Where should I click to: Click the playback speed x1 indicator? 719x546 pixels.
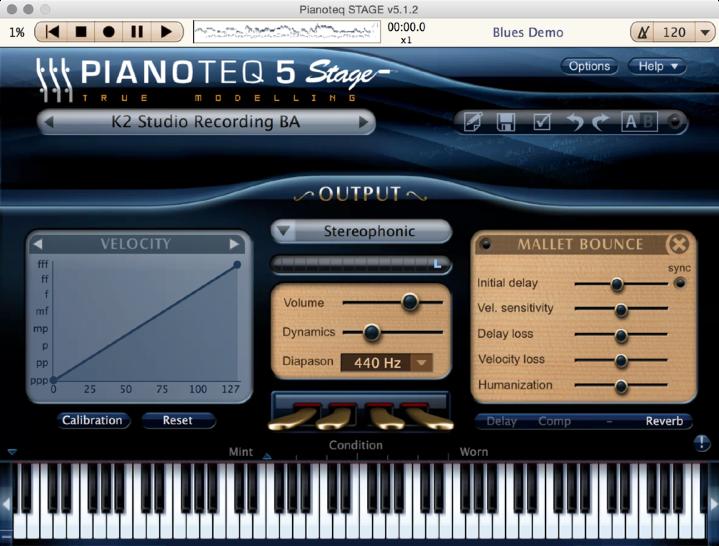406,40
